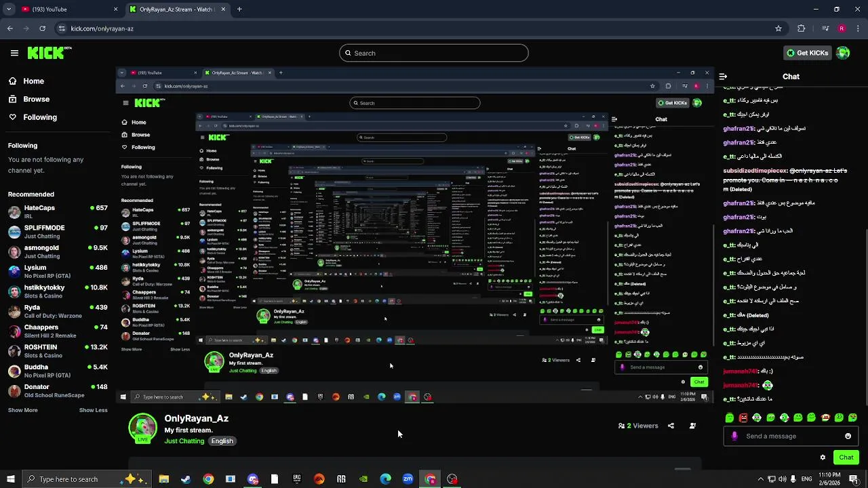Image resolution: width=868 pixels, height=488 pixels.
Task: Go back using the browser back arrow
Action: pos(9,28)
